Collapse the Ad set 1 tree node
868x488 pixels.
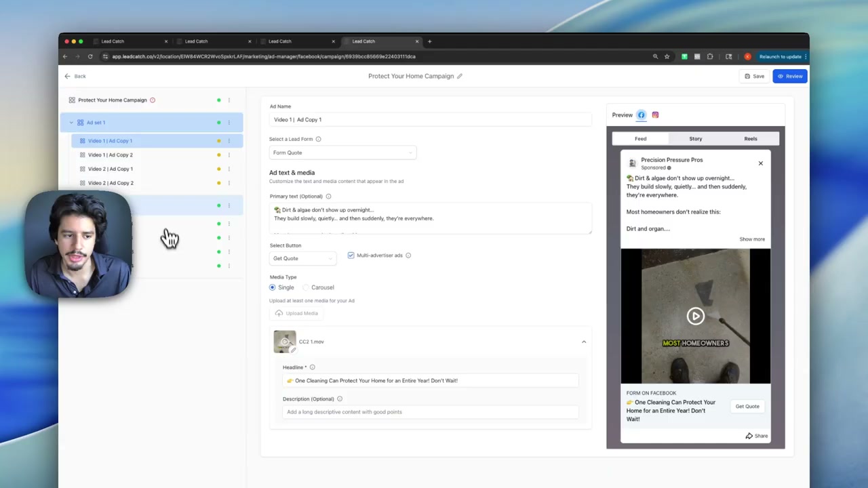click(71, 123)
